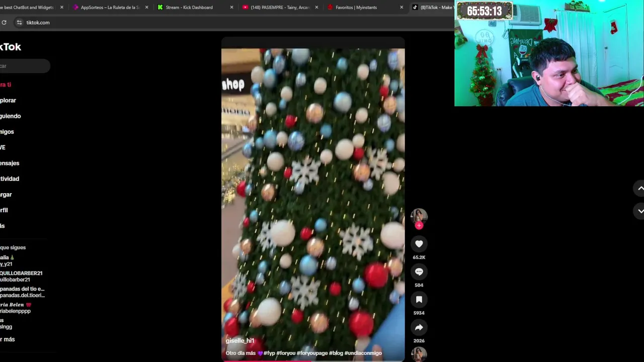
Task: Switch to best ChatBot and Widgets tab
Action: 28,7
